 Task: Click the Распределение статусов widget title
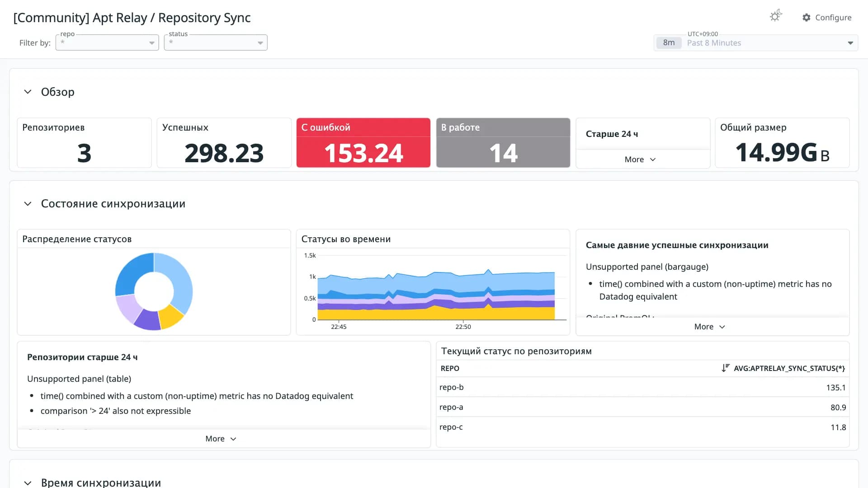[x=77, y=239]
